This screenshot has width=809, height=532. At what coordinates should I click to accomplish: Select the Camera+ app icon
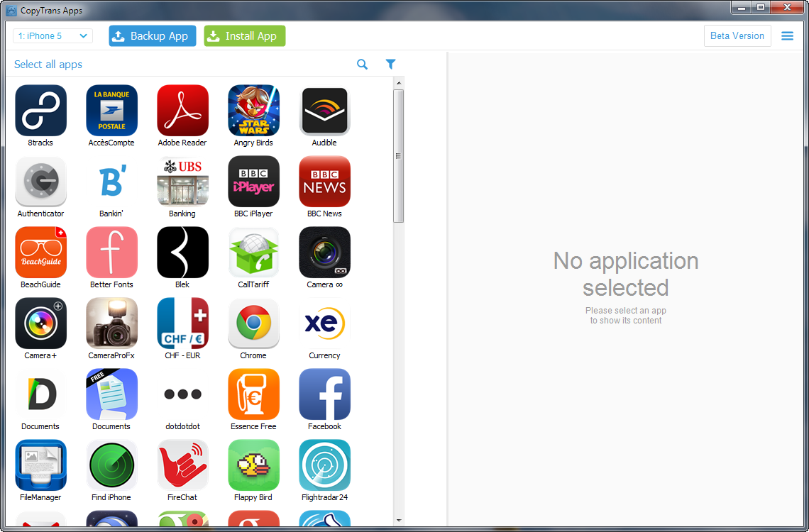tap(40, 323)
